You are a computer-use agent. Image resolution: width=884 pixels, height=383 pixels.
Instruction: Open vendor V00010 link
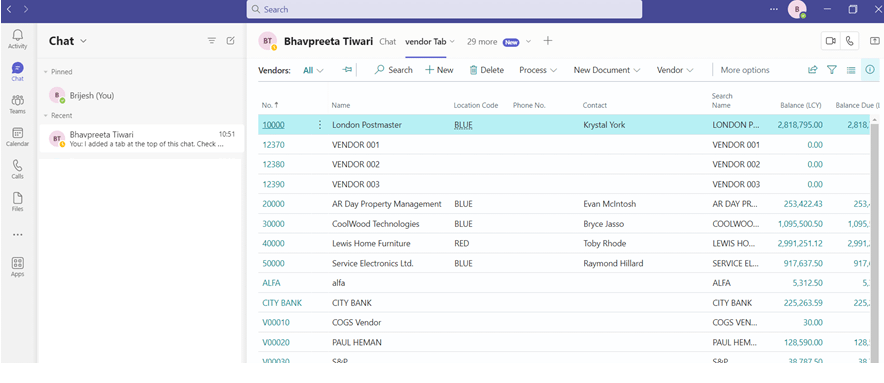[276, 322]
